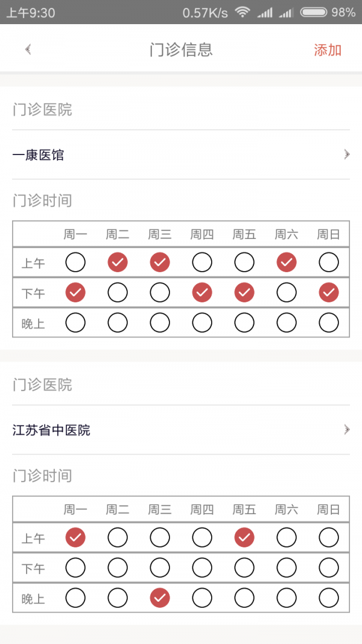Uncheck 周五 上午 for 江苏省中医院
The width and height of the screenshot is (362, 644).
[244, 537]
